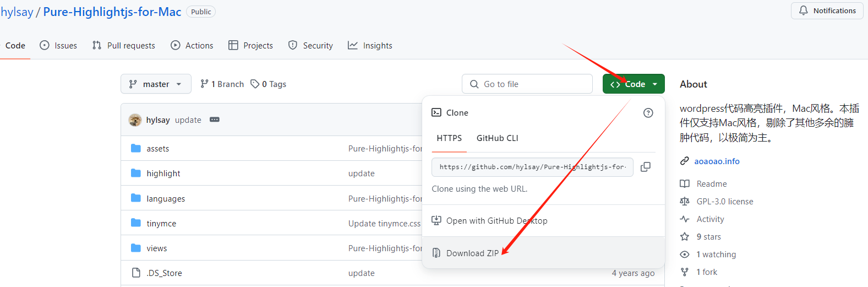Open the Security tab
Screen dimensions: 868x287
310,46
